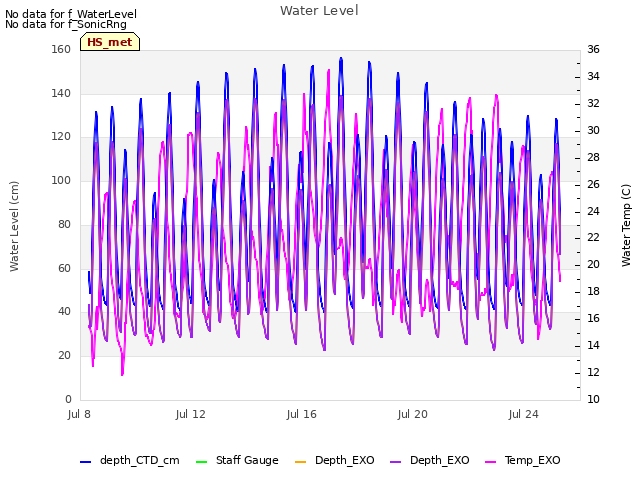Click the HS_met label box
The width and height of the screenshot is (640, 480).
110,42
